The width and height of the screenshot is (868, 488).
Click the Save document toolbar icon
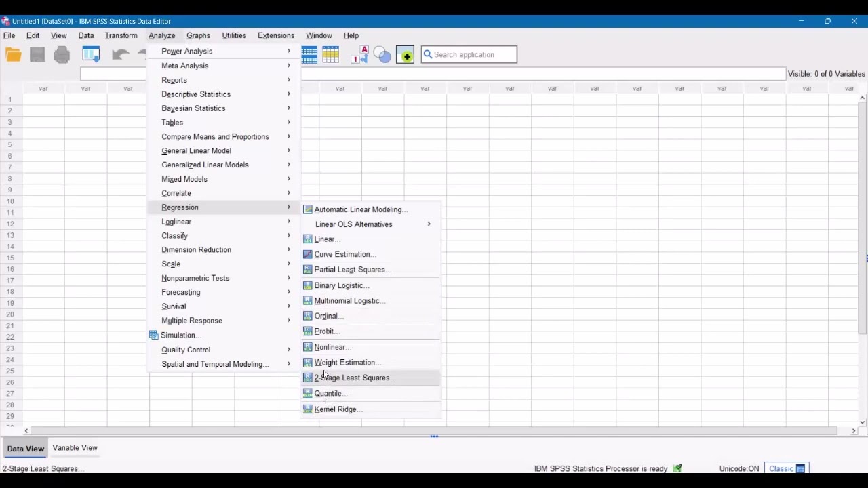pyautogui.click(x=37, y=55)
